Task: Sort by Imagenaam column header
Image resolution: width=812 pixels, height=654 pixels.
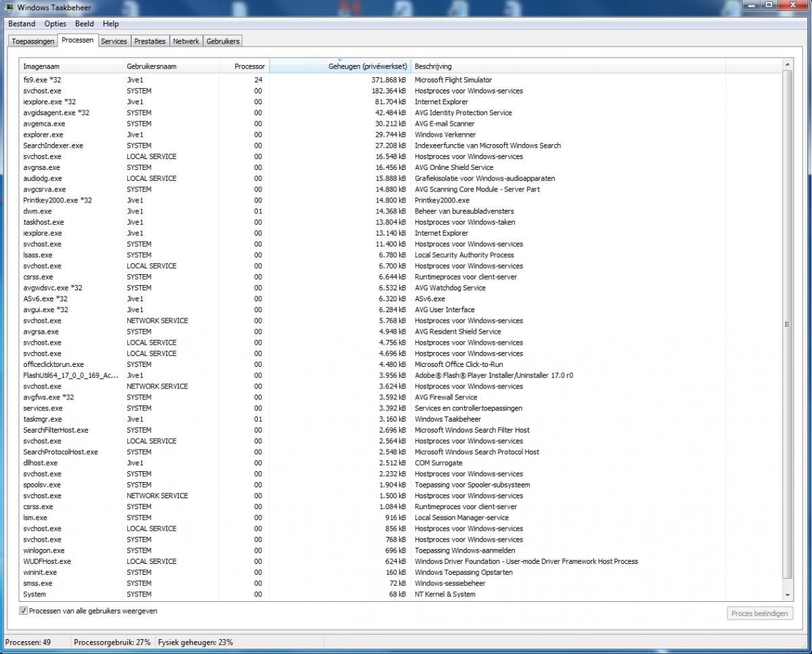Action: (71, 66)
